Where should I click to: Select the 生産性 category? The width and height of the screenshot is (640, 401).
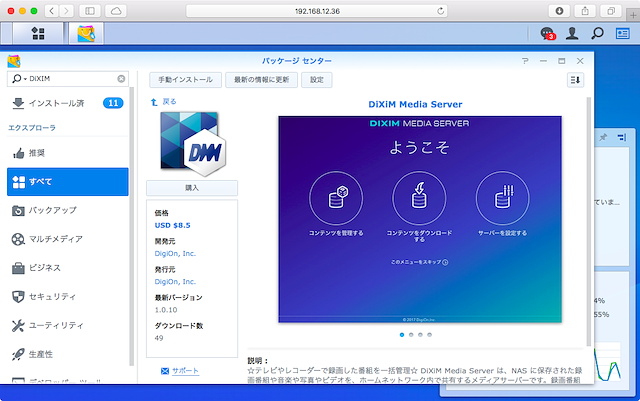point(68,354)
